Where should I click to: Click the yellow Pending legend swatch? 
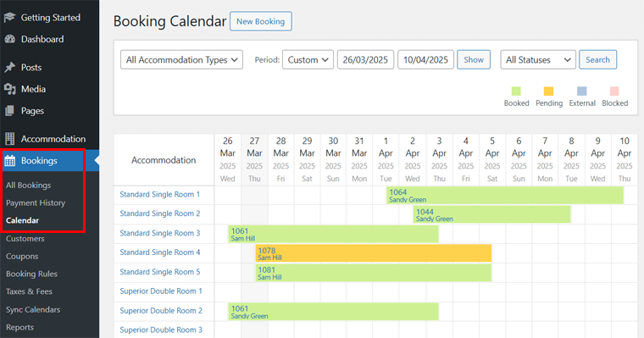[x=549, y=91]
